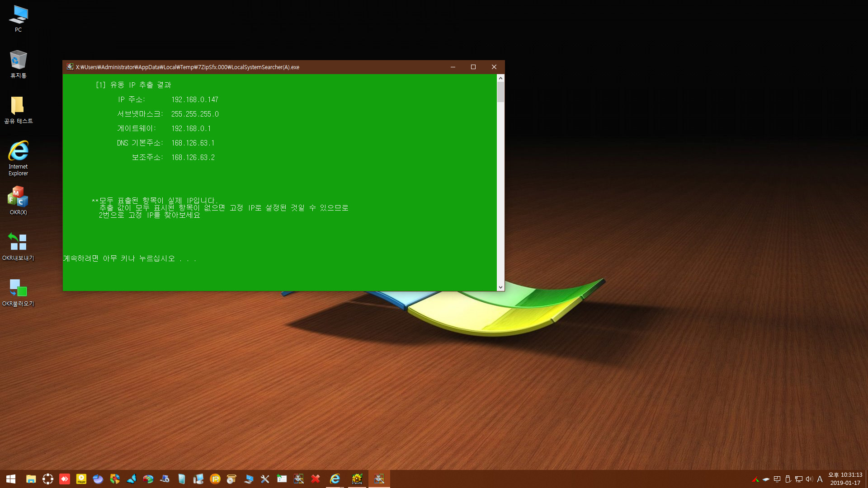Click the show desktop strip at taskbar end

866,479
